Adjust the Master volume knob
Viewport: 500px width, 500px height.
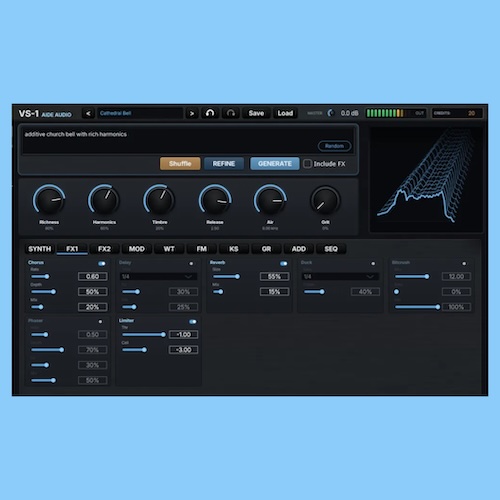[x=331, y=113]
